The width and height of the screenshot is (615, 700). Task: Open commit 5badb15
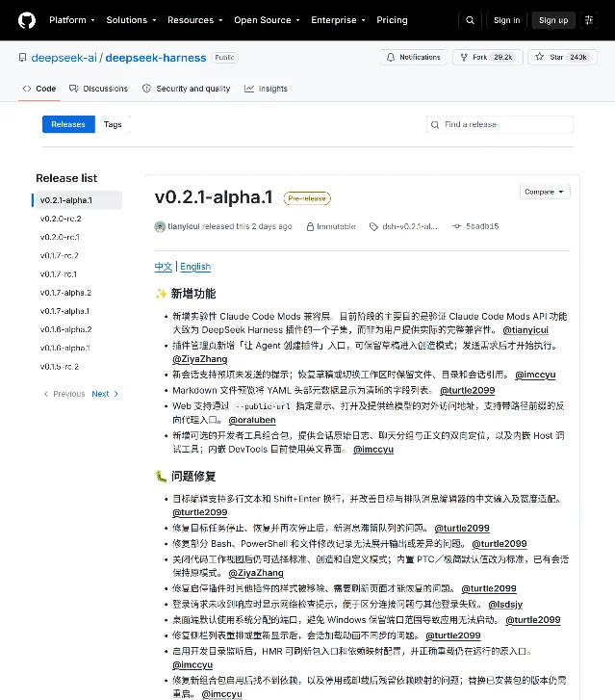[482, 226]
